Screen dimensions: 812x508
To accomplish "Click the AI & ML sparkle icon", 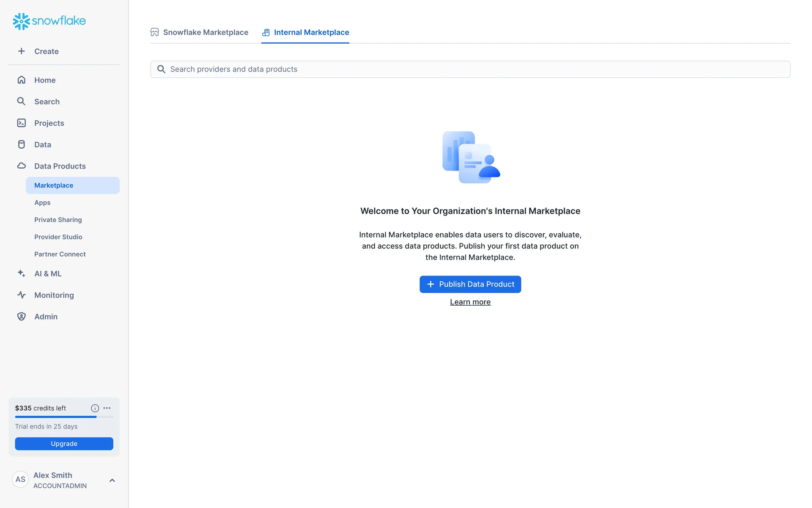I will click(x=21, y=273).
